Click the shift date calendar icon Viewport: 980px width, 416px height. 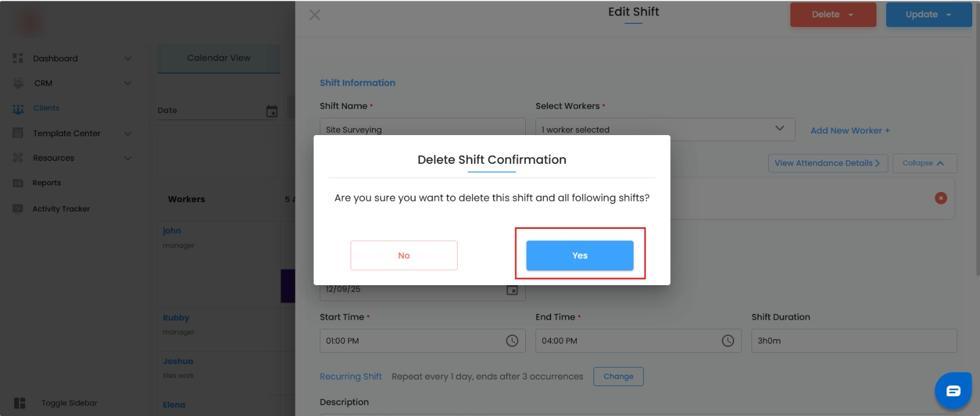(512, 290)
